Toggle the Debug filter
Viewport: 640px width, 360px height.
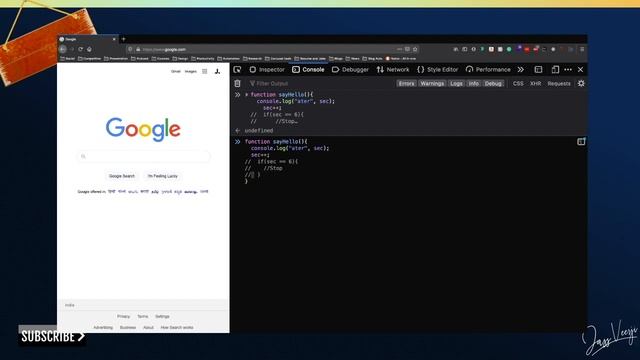493,83
